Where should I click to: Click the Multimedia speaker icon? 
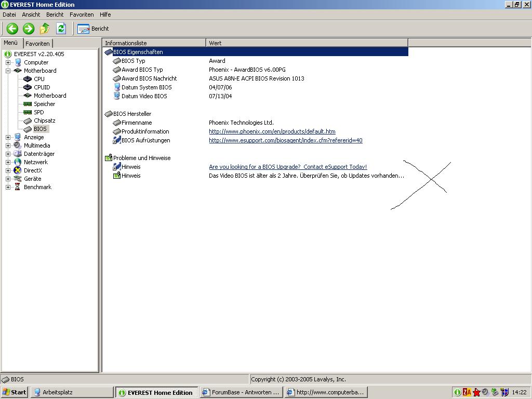pyautogui.click(x=18, y=145)
